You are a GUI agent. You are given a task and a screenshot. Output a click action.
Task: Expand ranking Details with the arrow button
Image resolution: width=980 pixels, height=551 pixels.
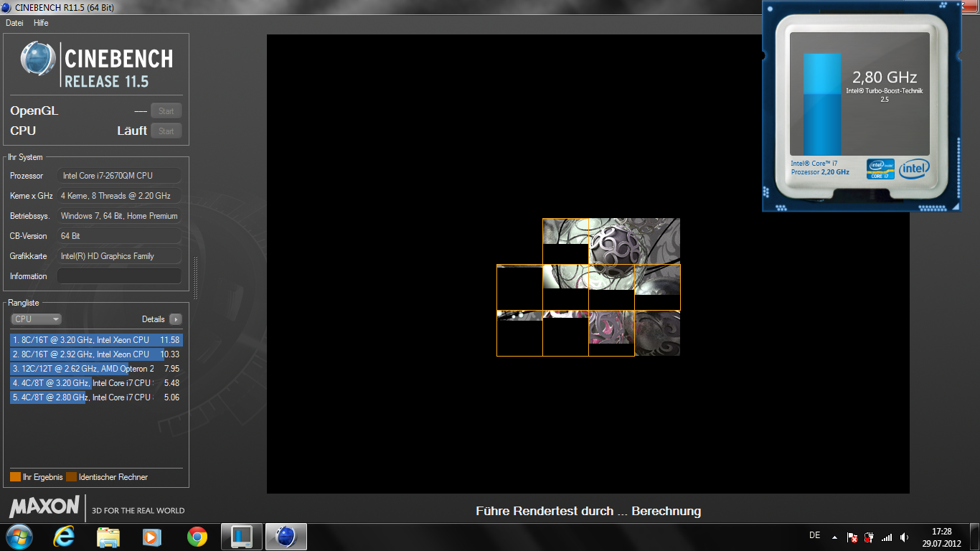coord(176,319)
